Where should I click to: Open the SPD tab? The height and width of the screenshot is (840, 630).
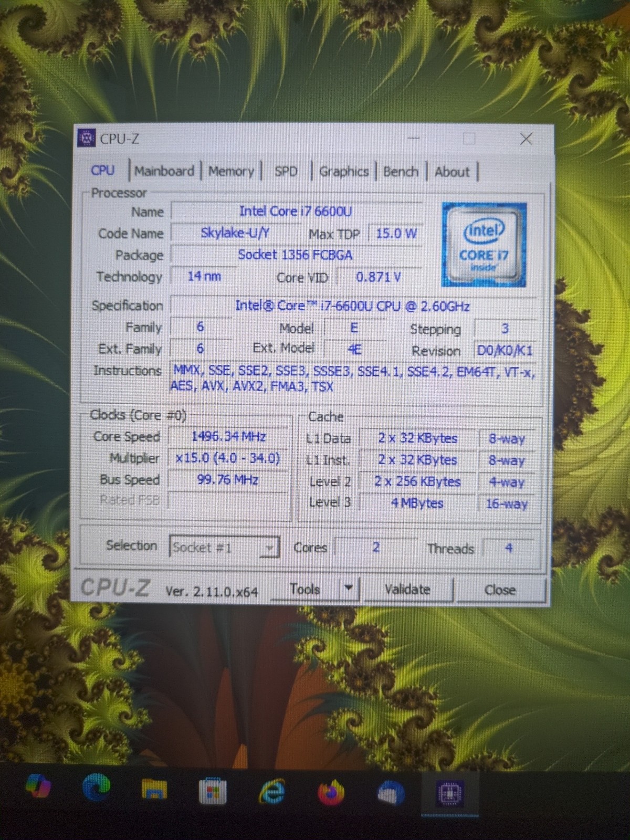[286, 171]
